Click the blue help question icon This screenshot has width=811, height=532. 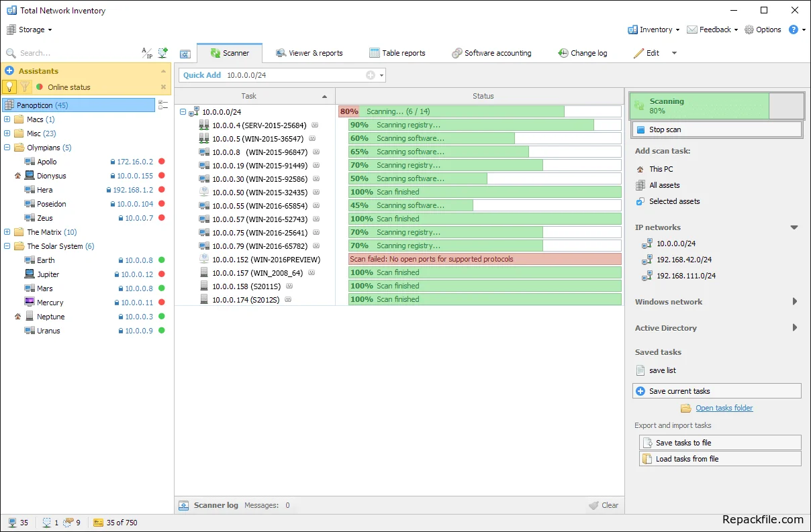click(x=794, y=30)
